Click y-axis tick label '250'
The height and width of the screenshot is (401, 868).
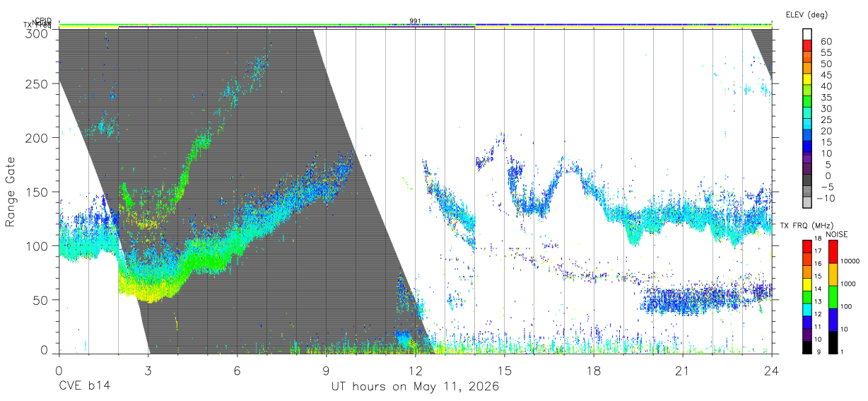click(37, 83)
